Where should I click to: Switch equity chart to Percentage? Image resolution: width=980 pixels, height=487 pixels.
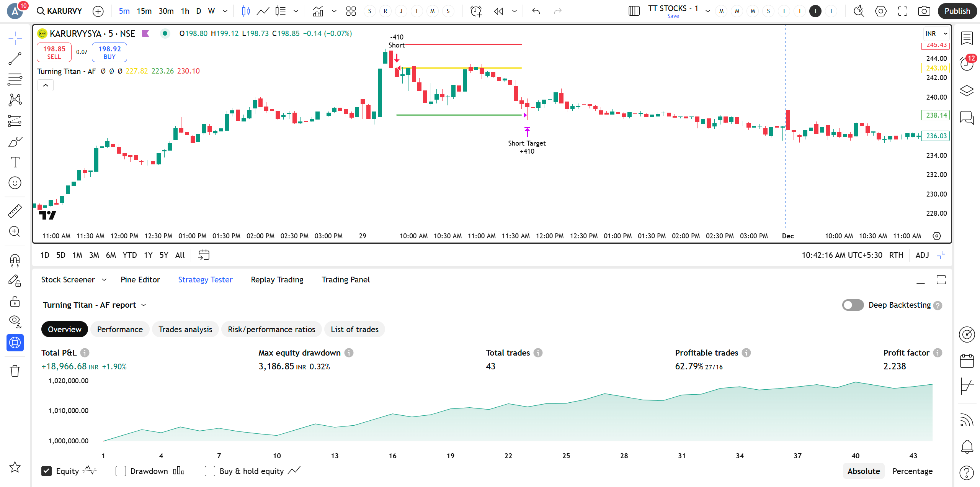[x=912, y=471]
